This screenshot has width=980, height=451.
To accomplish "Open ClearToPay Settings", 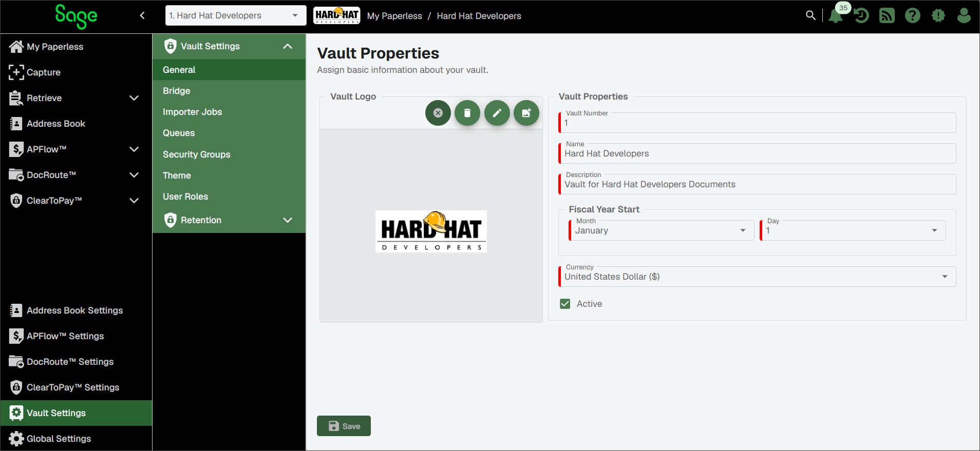I will (76, 387).
